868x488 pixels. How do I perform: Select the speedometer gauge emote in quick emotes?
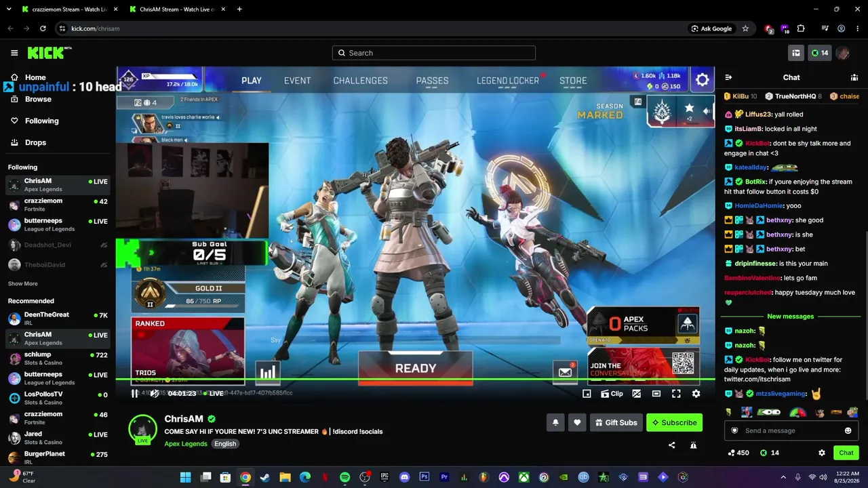[798, 412]
